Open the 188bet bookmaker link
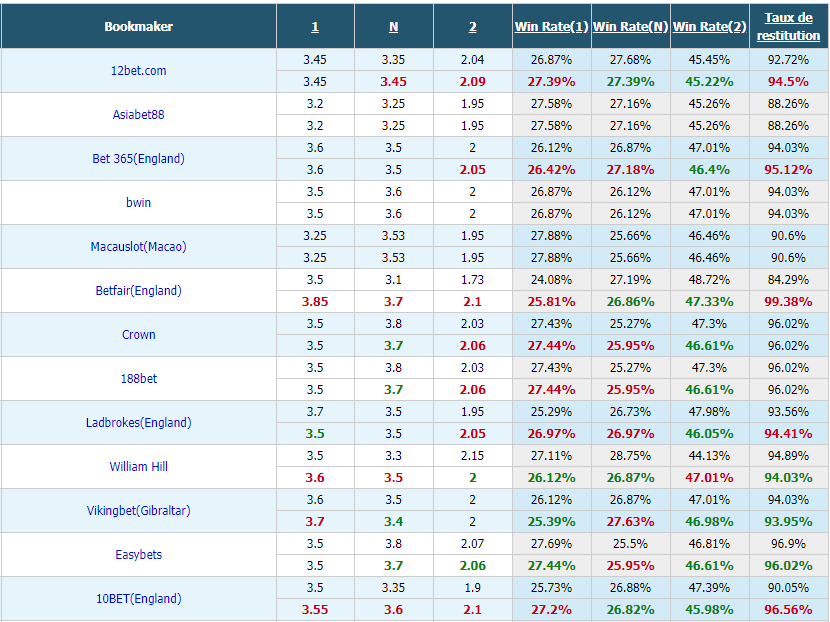830x622 pixels. 139,378
